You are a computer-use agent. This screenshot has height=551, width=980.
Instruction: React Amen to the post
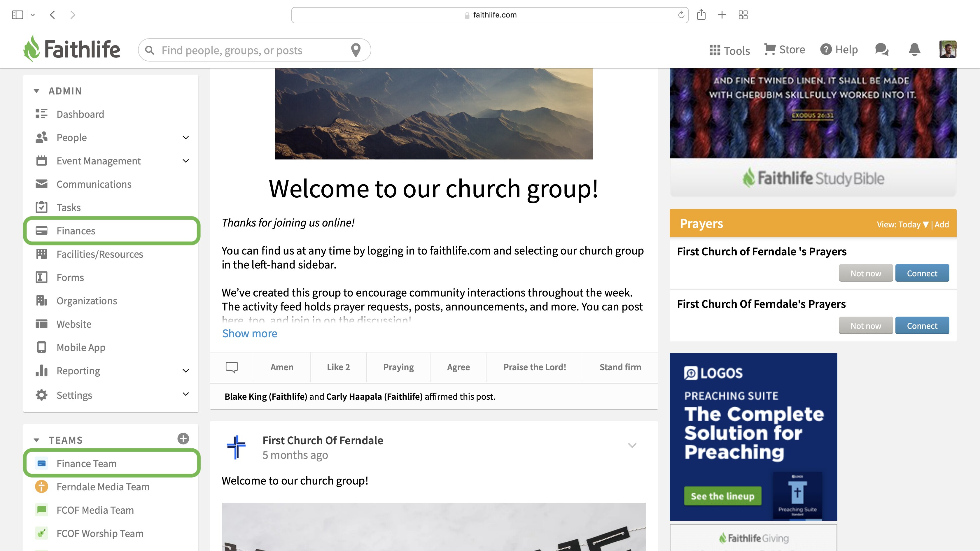coord(282,367)
